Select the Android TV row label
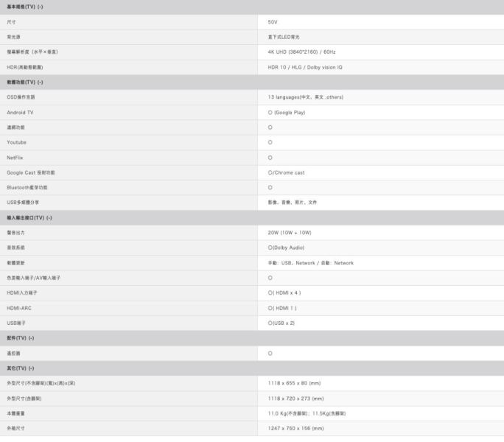The height and width of the screenshot is (442, 504). pyautogui.click(x=20, y=113)
